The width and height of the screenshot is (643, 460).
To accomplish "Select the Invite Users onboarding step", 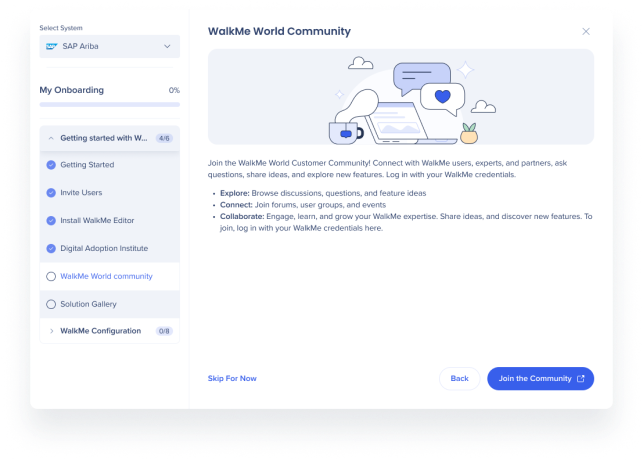I will [109, 193].
